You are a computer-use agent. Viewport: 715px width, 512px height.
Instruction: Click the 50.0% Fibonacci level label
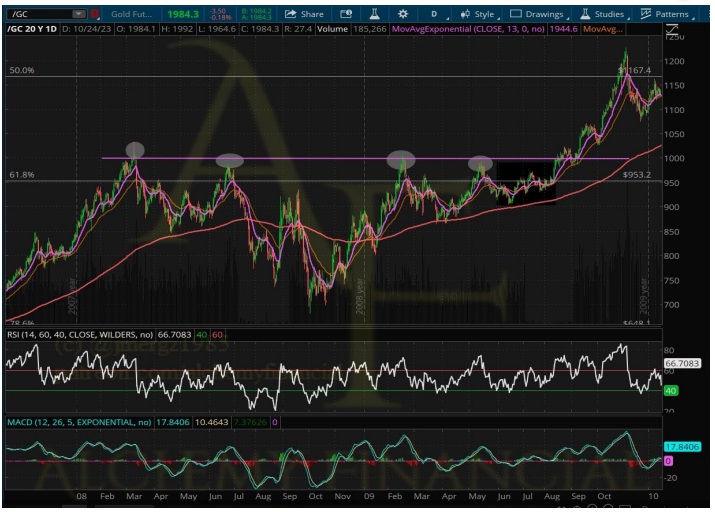[22, 71]
